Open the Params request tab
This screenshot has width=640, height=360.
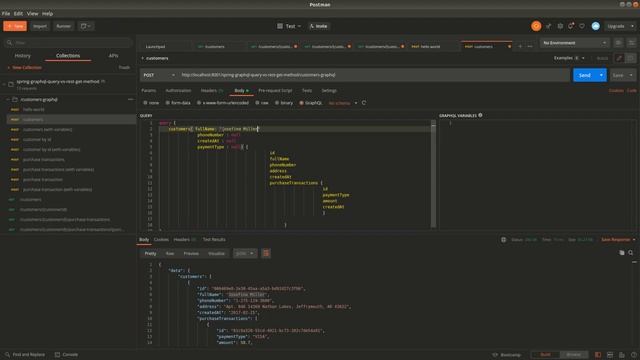pos(149,91)
